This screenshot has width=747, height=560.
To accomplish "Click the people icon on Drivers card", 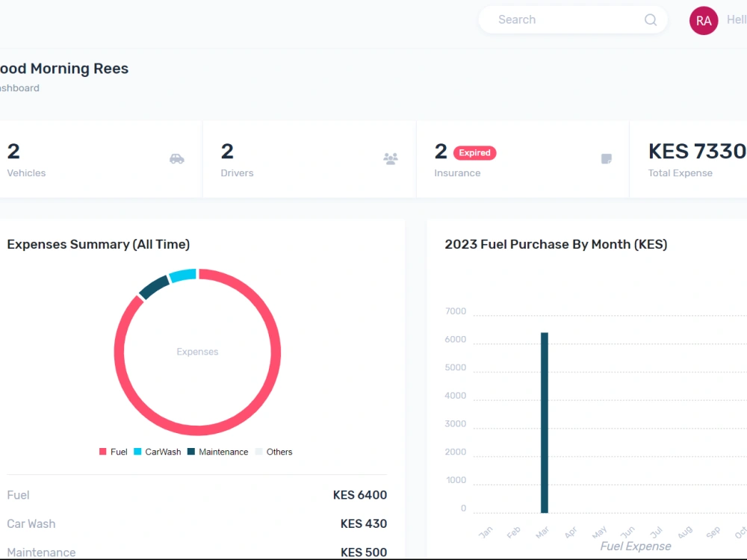I will (391, 158).
